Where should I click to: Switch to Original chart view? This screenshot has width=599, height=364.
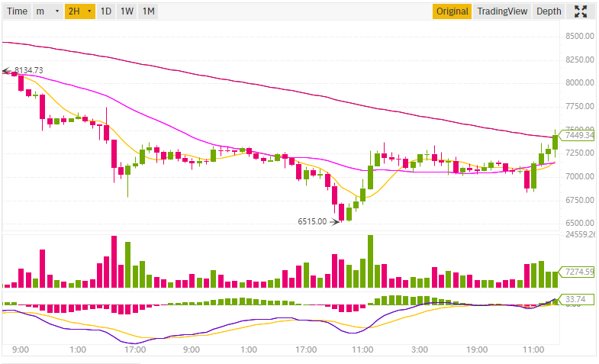coord(452,11)
